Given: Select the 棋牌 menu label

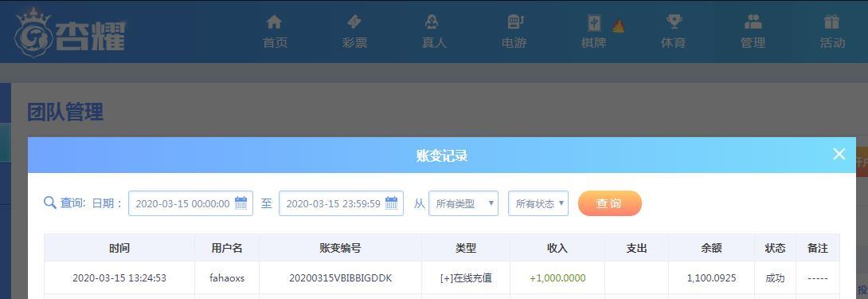Looking at the screenshot, I should (593, 43).
